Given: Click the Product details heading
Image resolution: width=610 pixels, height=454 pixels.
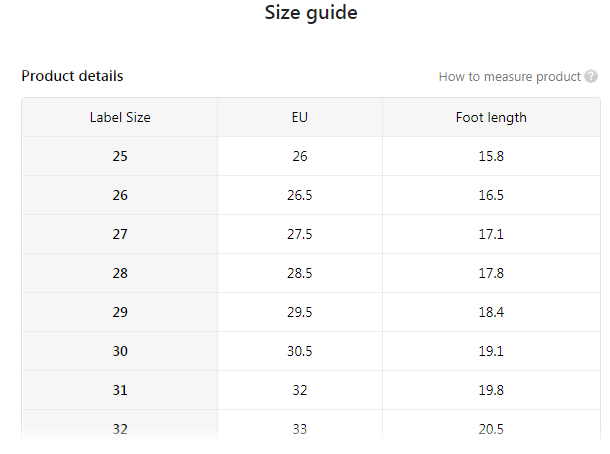Looking at the screenshot, I should [72, 76].
